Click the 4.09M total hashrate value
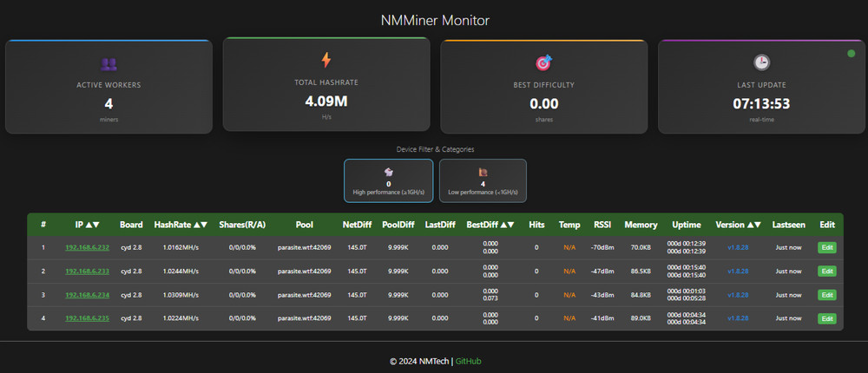Image resolution: width=868 pixels, height=373 pixels. click(x=326, y=101)
